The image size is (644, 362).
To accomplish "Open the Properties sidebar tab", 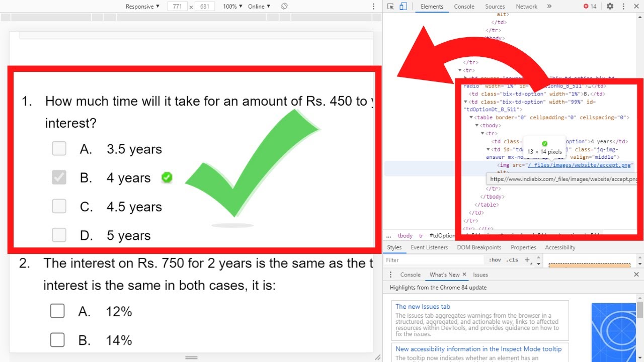I will pyautogui.click(x=524, y=247).
